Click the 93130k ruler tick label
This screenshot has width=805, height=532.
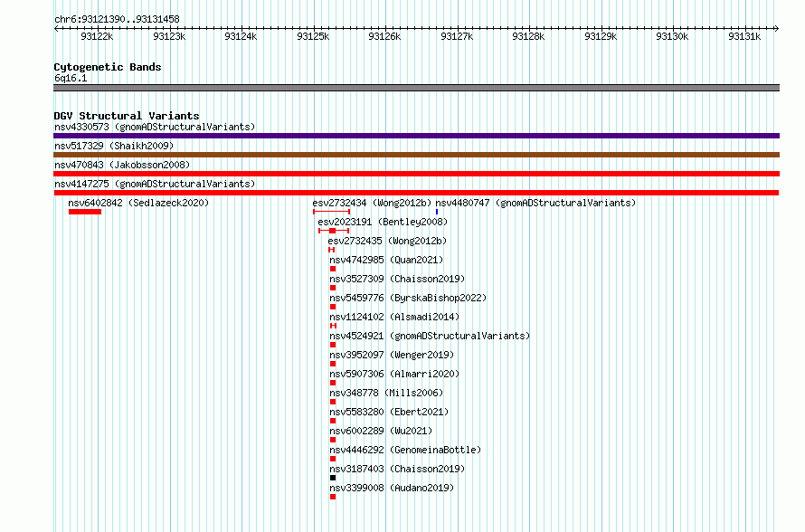tap(672, 36)
